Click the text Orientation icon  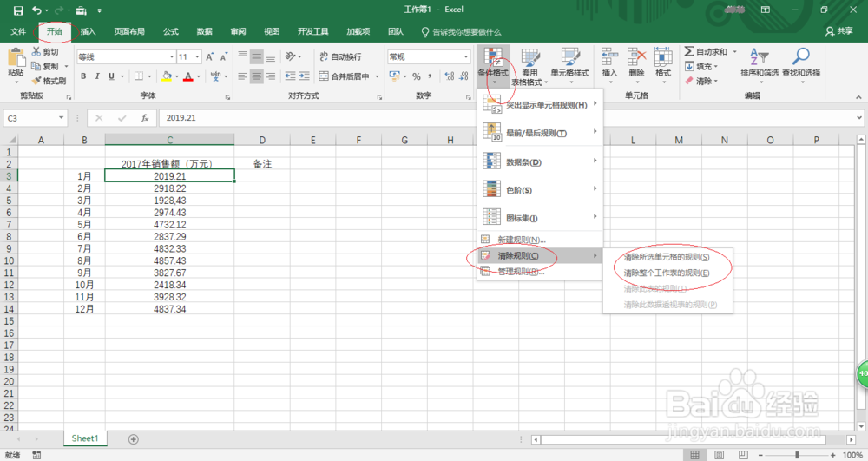coord(291,56)
